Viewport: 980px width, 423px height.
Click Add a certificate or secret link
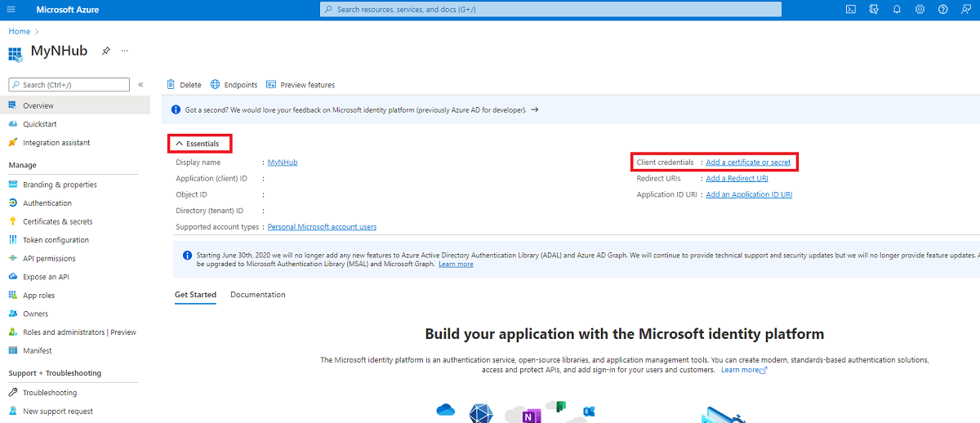tap(748, 163)
